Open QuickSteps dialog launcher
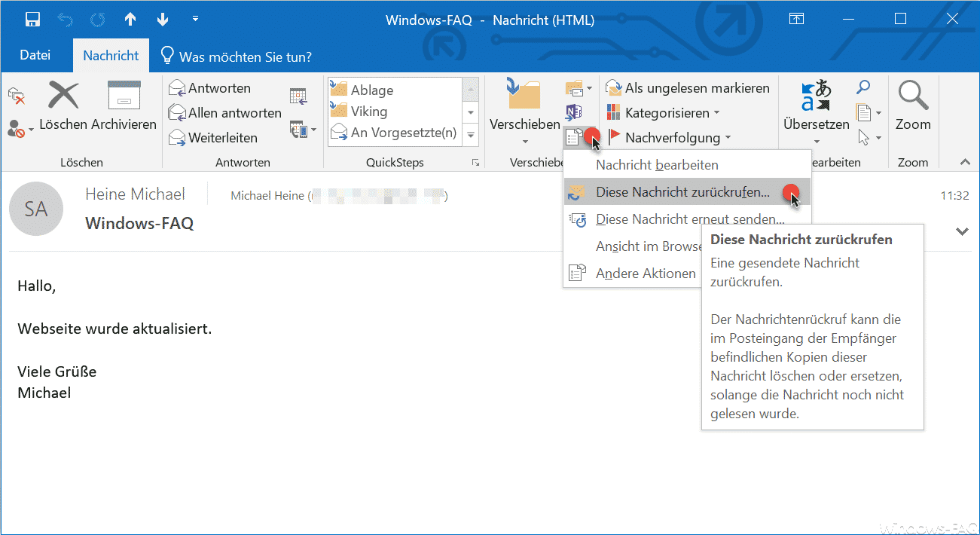The image size is (980, 535). (x=476, y=162)
